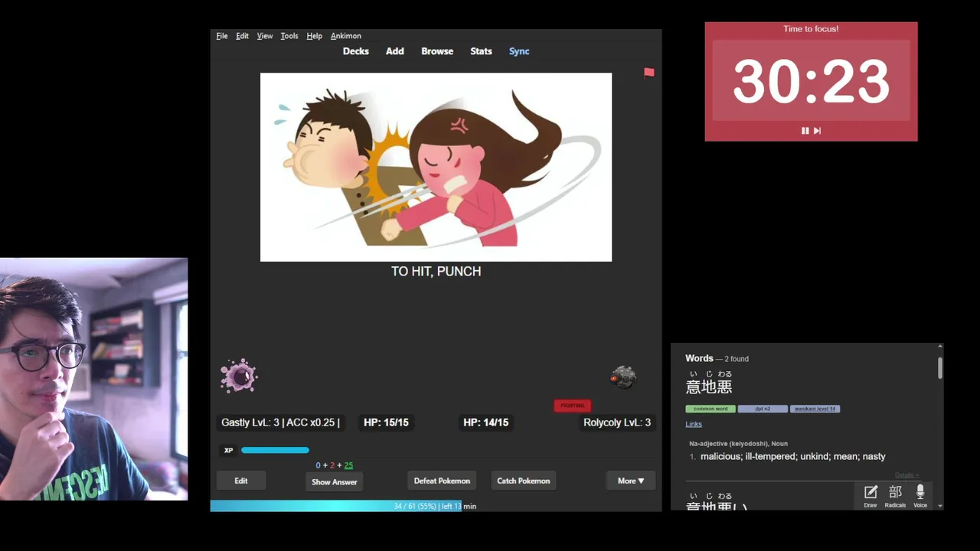This screenshot has height=551, width=980.
Task: Click the red flag icon on card
Action: pos(649,73)
